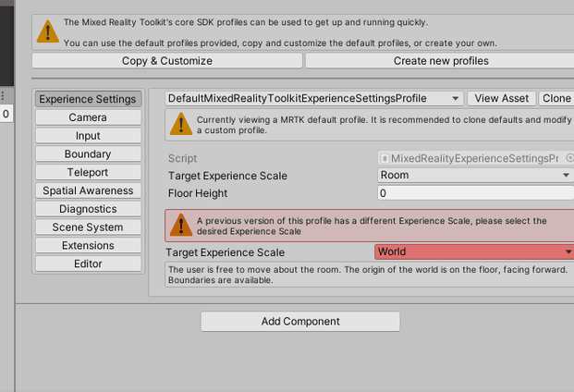Click the warning icon in the red Experience Scale alert
The height and width of the screenshot is (392, 574).
[x=181, y=225]
